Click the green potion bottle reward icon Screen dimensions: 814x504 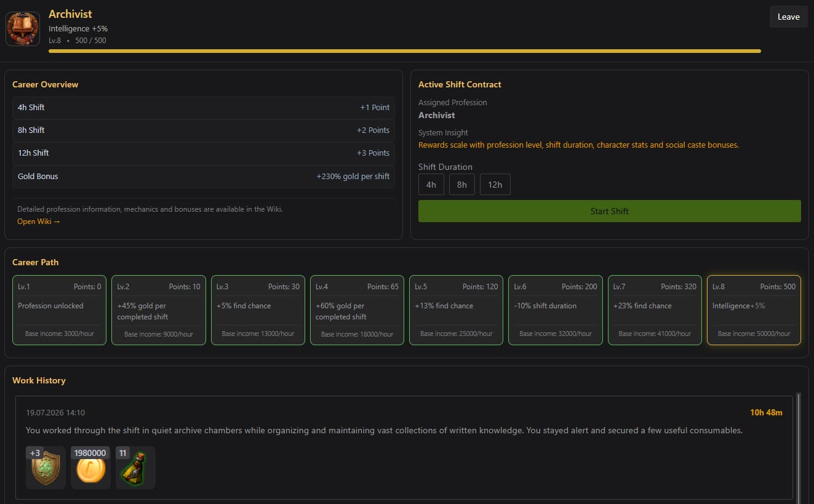pos(135,468)
